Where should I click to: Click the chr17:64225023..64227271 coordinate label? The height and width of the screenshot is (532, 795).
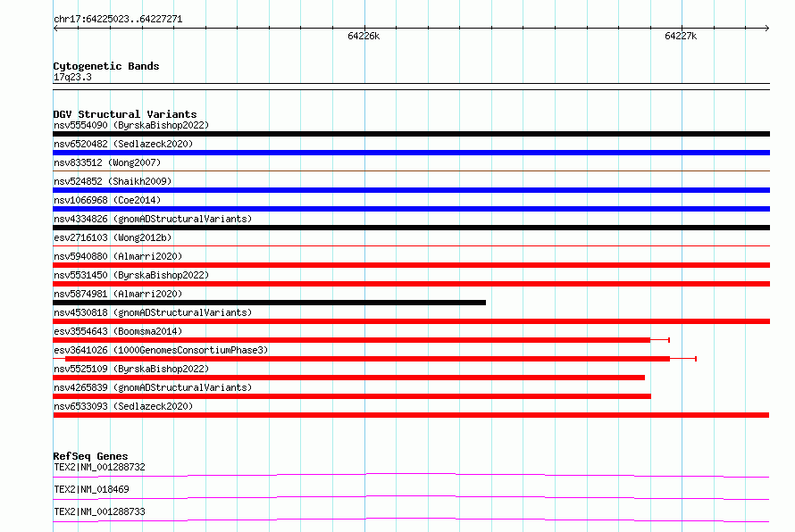coord(118,19)
